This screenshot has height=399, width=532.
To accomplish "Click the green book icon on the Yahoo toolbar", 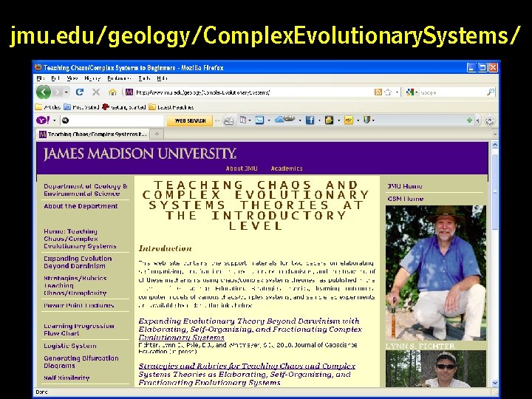I will pos(366,120).
